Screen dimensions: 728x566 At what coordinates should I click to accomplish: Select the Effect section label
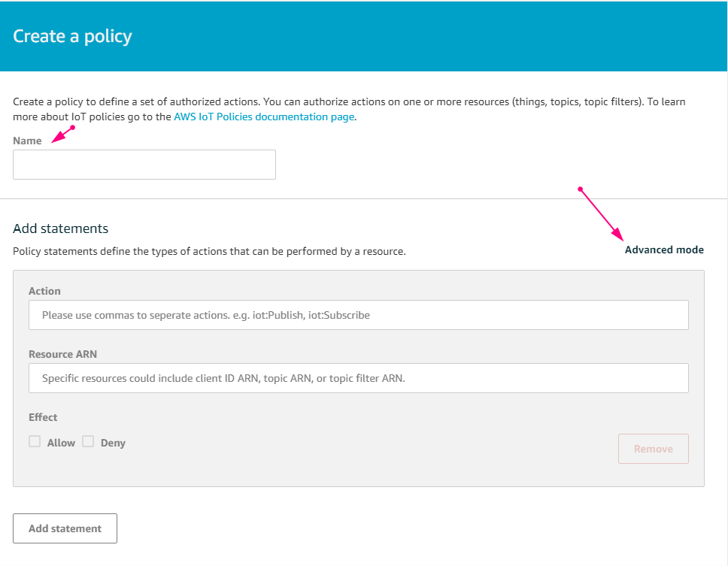pyautogui.click(x=43, y=417)
